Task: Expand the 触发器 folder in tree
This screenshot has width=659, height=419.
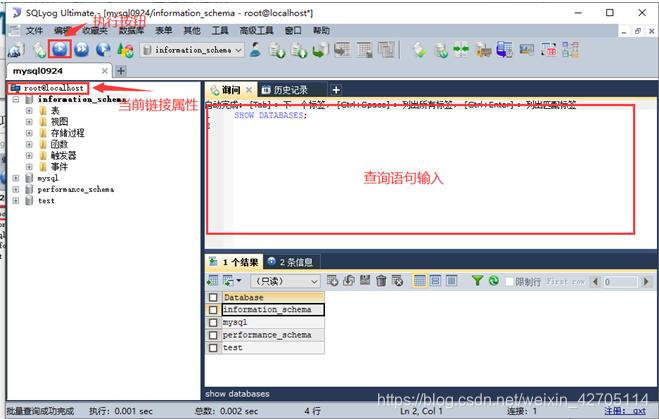Action: click(x=29, y=155)
